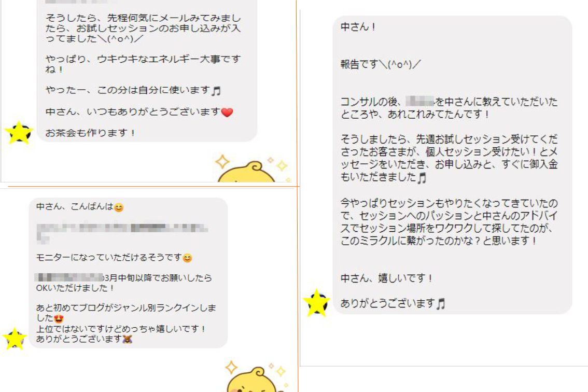Click the yellow star avatar beside ありがとうございます music note message
588x392 pixels.
(317, 303)
